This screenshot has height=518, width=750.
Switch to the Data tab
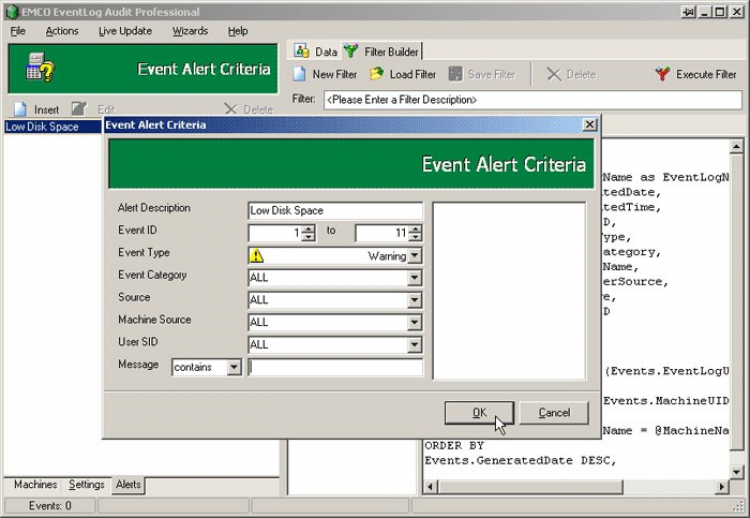pyautogui.click(x=316, y=51)
